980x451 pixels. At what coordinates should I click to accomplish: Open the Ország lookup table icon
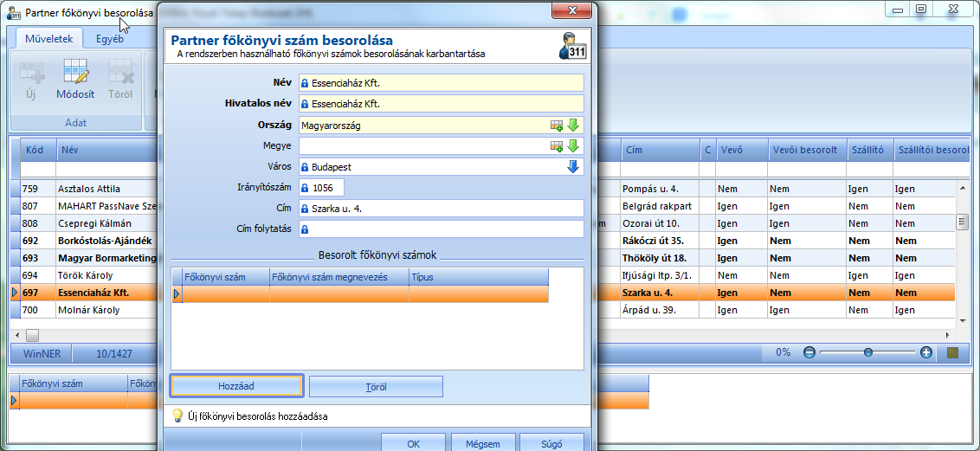[x=557, y=126]
